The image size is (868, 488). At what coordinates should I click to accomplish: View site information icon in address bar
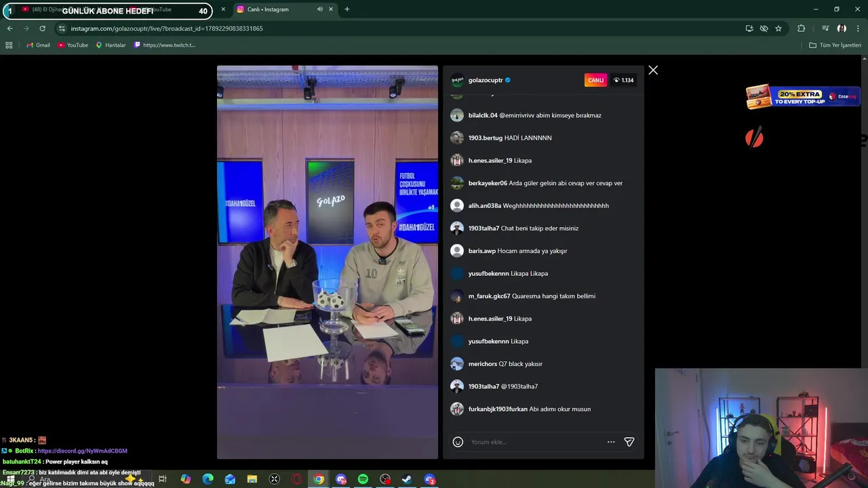[62, 28]
